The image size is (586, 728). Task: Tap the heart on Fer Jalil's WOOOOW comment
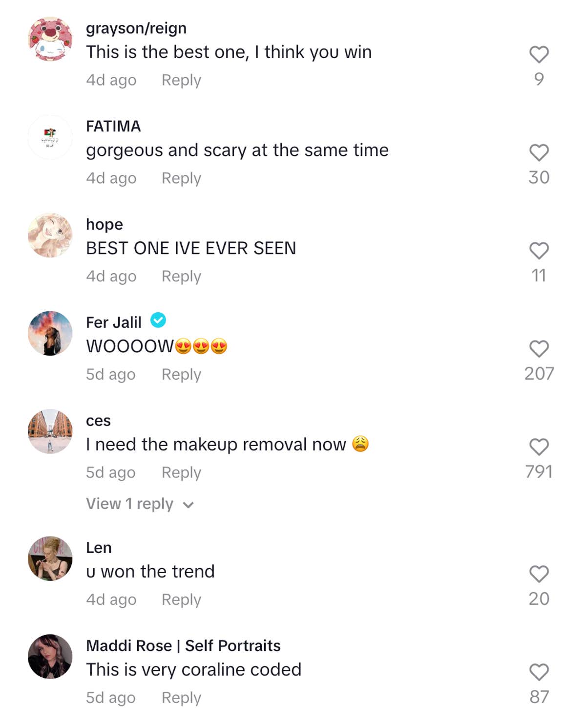point(539,349)
